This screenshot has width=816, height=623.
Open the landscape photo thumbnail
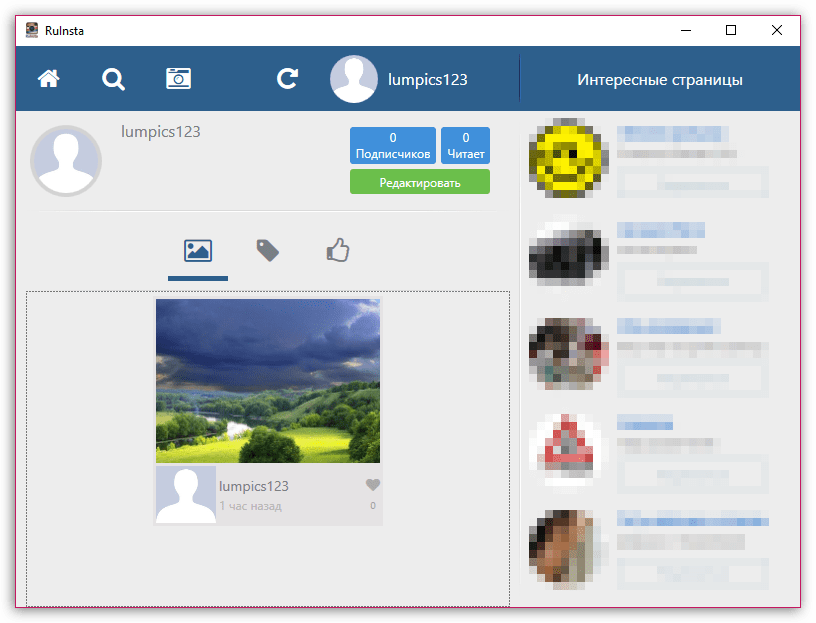[x=268, y=381]
